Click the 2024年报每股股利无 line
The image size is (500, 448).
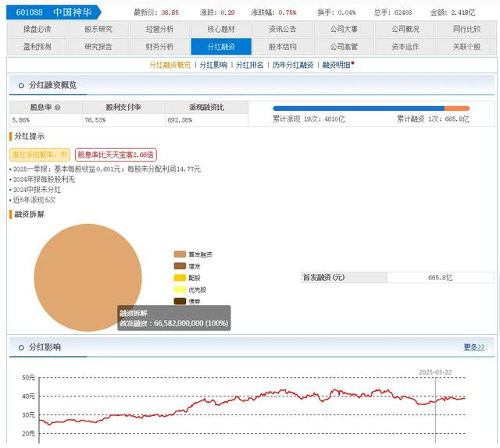coord(44,180)
